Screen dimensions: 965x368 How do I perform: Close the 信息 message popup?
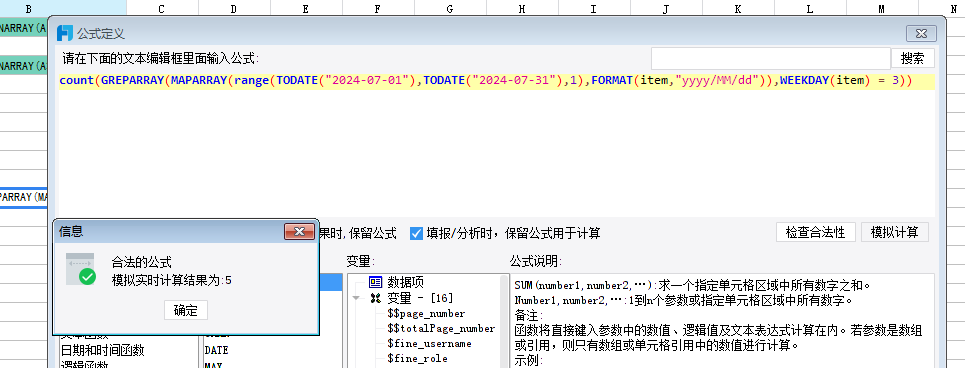pos(300,231)
